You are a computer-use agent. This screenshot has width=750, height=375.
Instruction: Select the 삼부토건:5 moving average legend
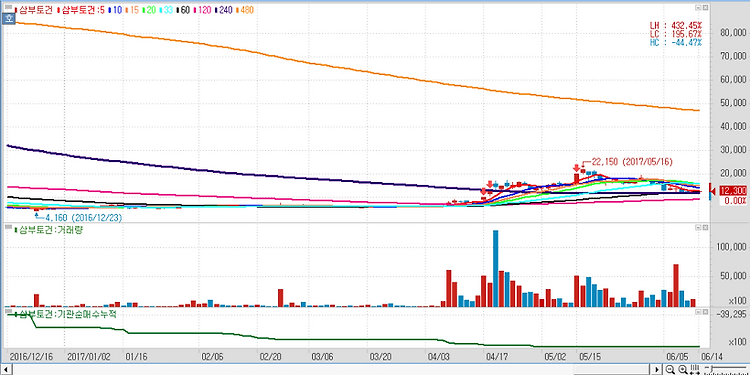click(x=81, y=10)
